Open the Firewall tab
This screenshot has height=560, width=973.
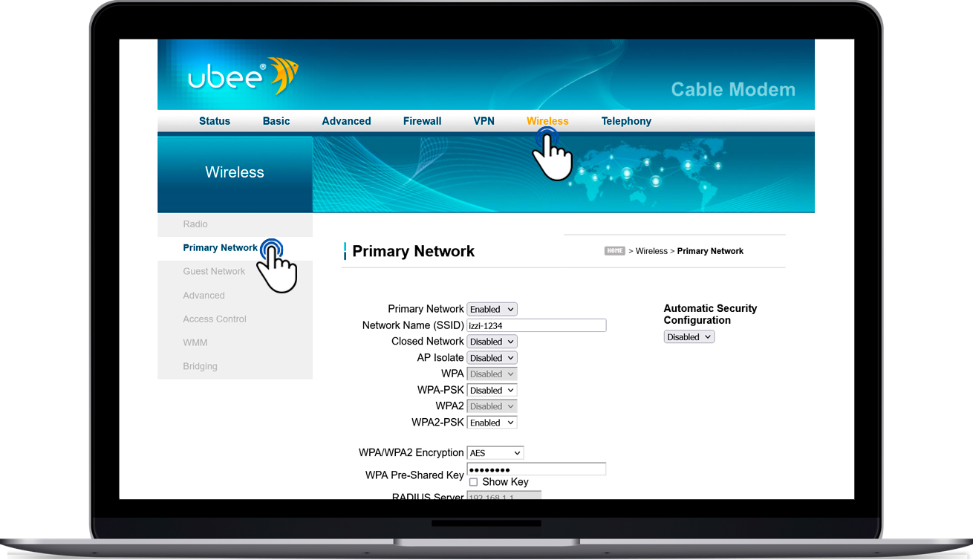pyautogui.click(x=422, y=121)
